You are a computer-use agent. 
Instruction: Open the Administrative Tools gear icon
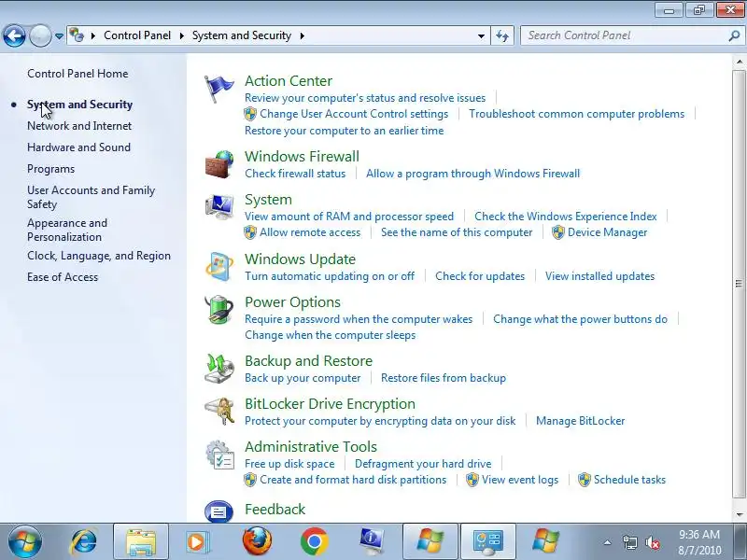pos(219,455)
